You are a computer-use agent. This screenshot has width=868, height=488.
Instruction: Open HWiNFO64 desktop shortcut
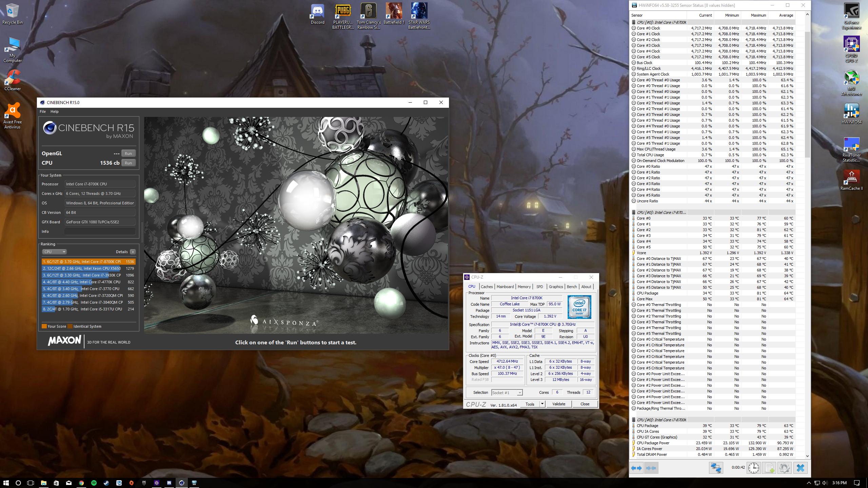(851, 114)
